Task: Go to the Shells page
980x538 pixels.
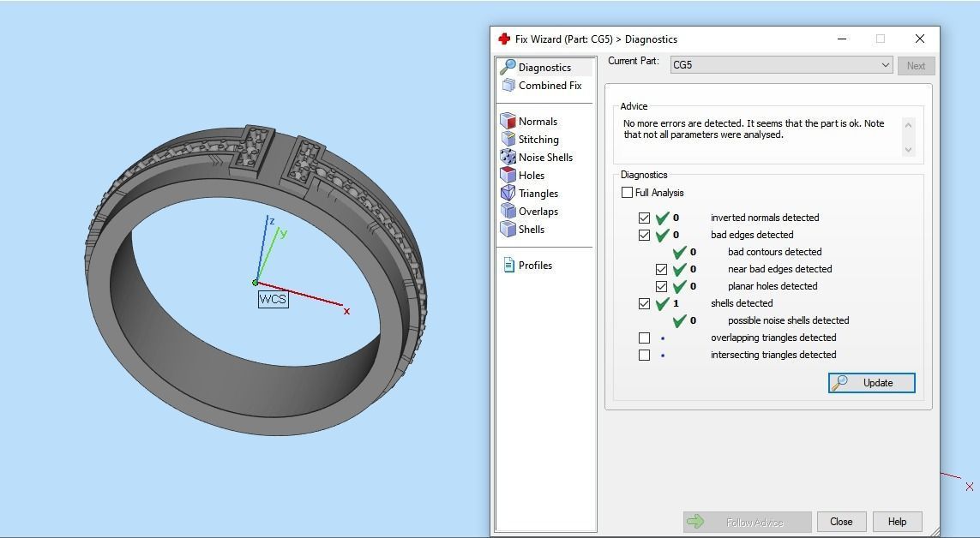Action: pos(532,229)
